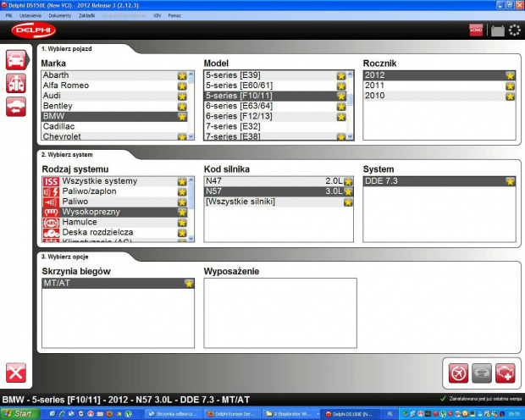Toggle the favorite star for year 2011
Viewport: 525px width, 420px height.
click(x=510, y=86)
